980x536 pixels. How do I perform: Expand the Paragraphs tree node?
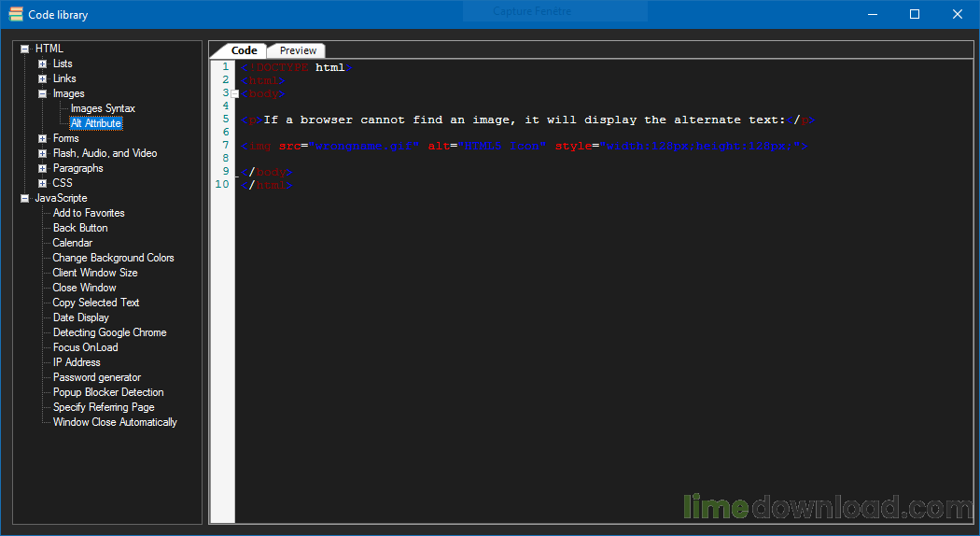[x=43, y=168]
